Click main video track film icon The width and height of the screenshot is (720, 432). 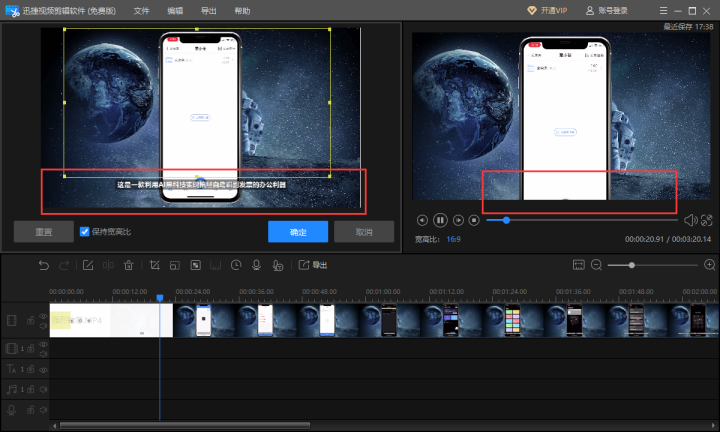point(12,320)
